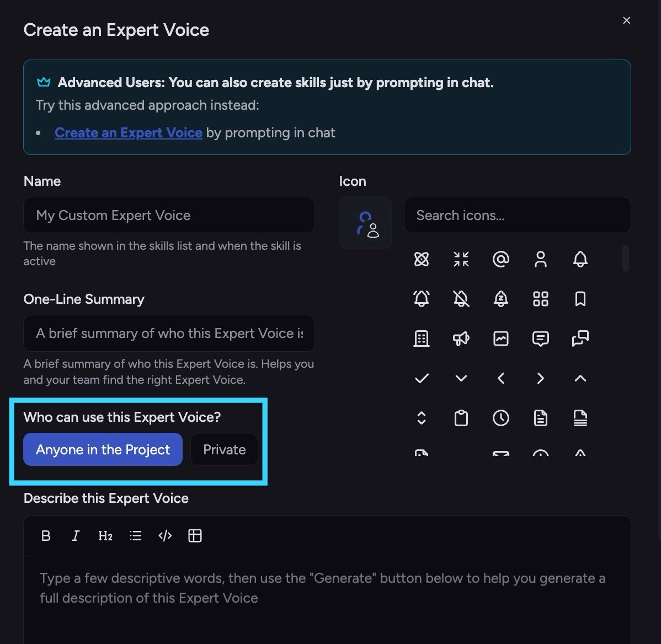This screenshot has height=644, width=661.
Task: Close the Create an Expert Voice dialog
Action: [x=626, y=20]
